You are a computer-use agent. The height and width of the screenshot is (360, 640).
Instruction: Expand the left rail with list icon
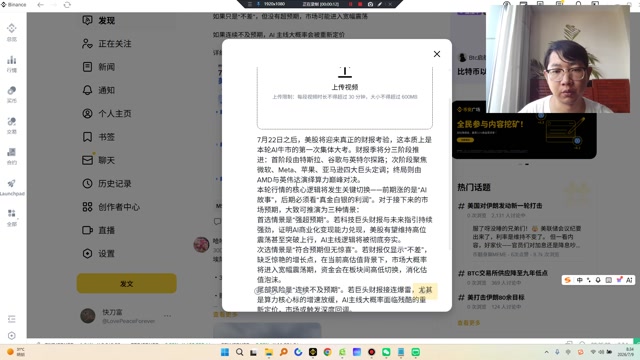(11, 319)
